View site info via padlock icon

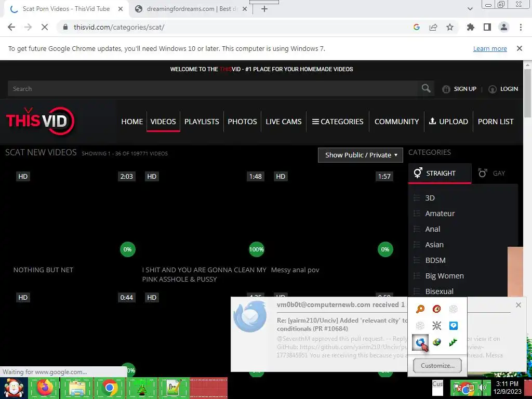click(x=65, y=27)
